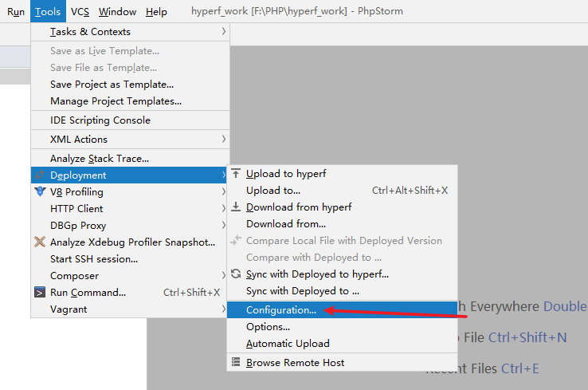Select Download from hyperf text
This screenshot has width=588, height=390.
pyautogui.click(x=299, y=207)
